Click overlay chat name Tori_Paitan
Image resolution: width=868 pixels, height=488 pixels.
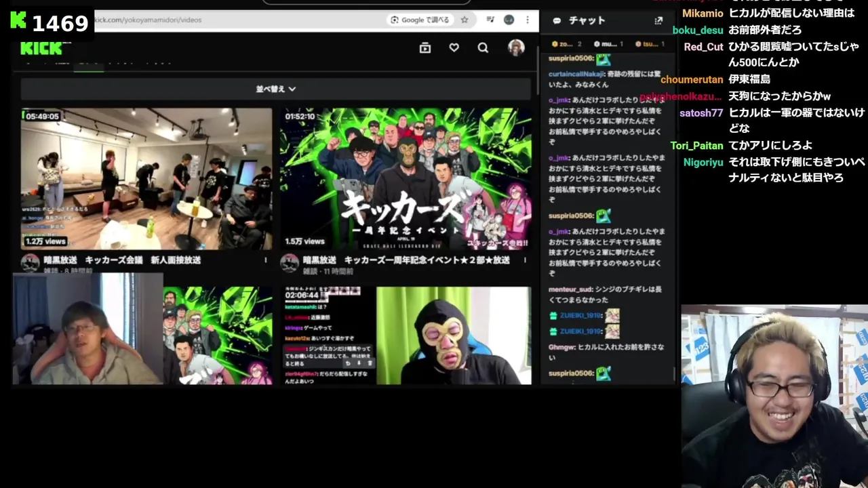pos(697,146)
